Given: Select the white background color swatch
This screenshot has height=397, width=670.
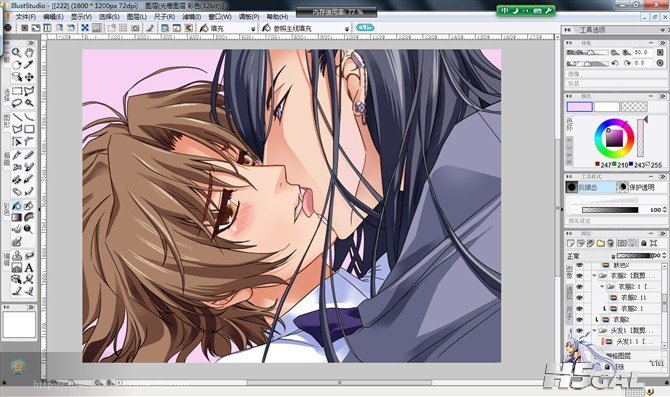Looking at the screenshot, I should click(607, 107).
